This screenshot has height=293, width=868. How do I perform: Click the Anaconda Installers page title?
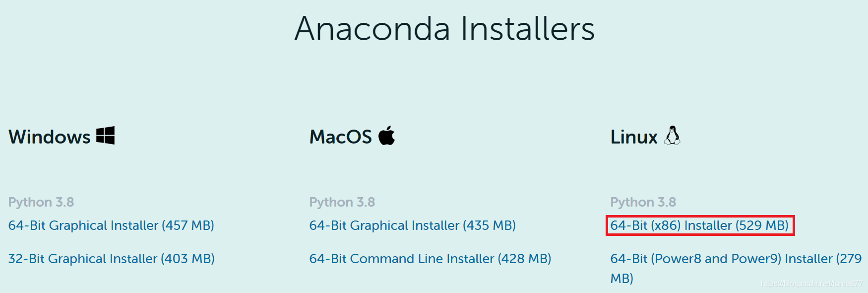click(x=444, y=29)
